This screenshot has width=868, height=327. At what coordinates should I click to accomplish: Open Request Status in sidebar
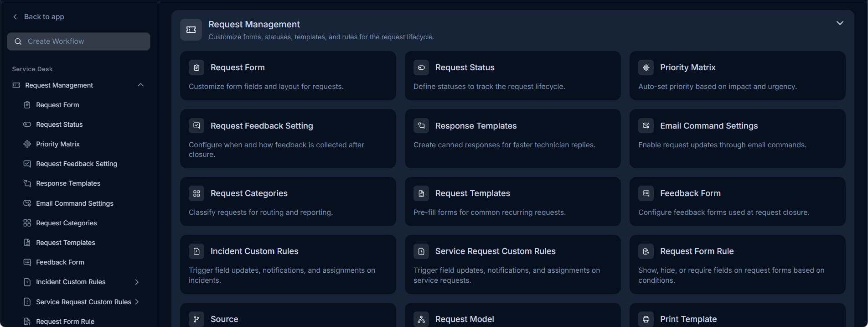(59, 125)
